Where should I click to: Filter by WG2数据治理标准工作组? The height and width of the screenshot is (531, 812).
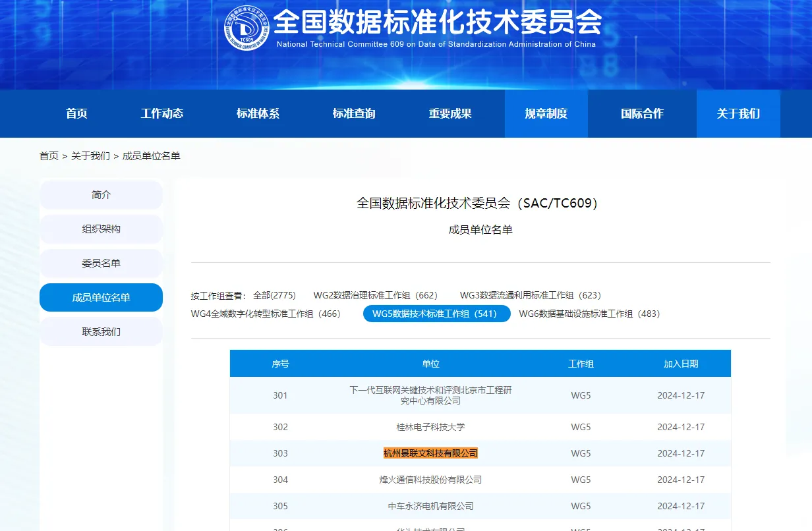(x=375, y=295)
